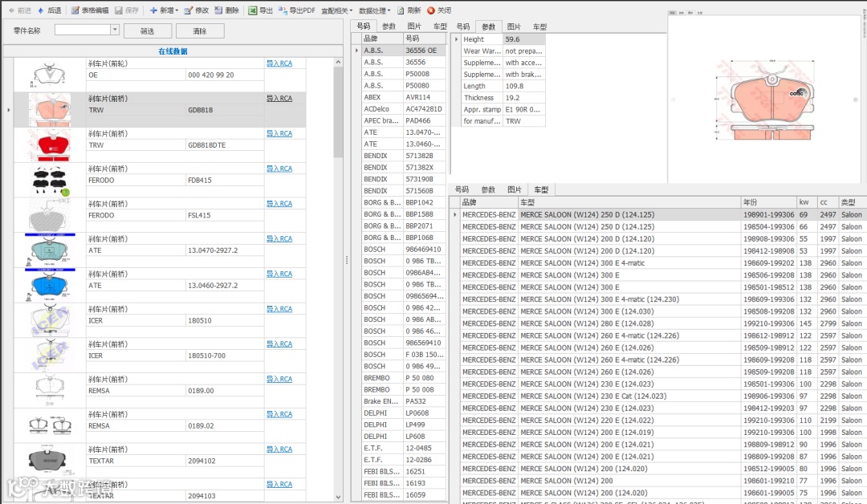Open the 宜配相关 dropdown menu
Image resolution: width=867 pixels, height=504 pixels.
coord(336,10)
